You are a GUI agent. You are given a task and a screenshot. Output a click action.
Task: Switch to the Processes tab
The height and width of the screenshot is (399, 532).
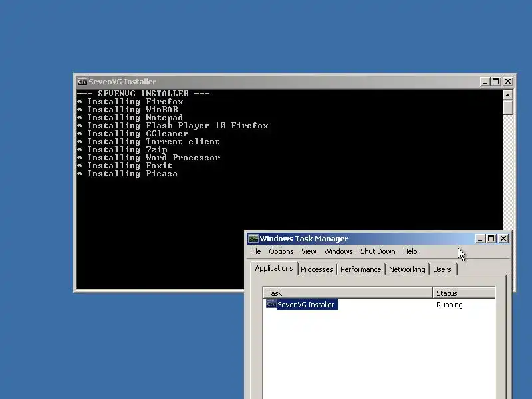click(317, 269)
